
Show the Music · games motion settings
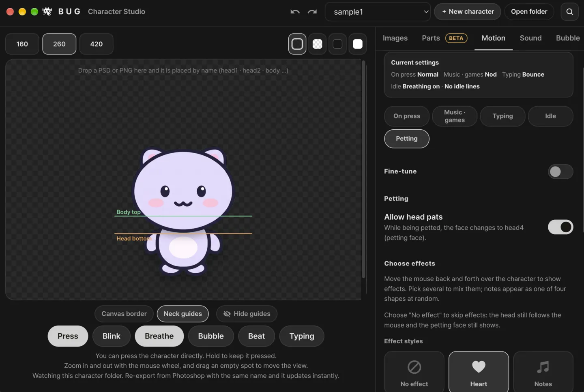pyautogui.click(x=455, y=116)
